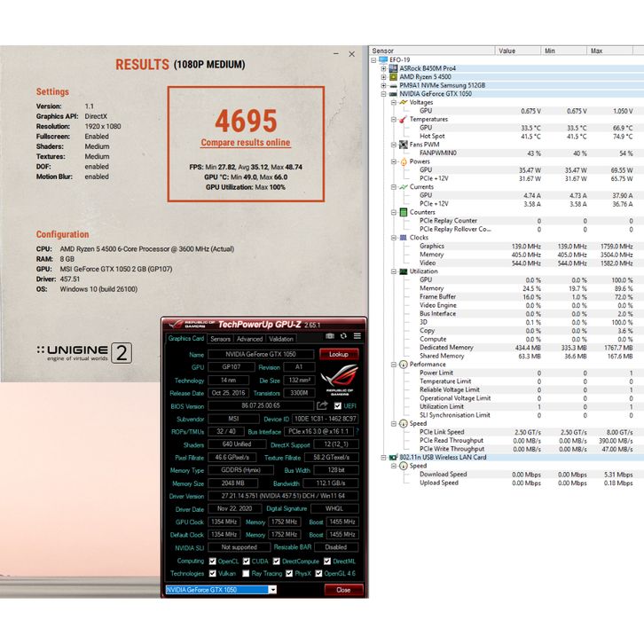Collapse the Temperatures sensor group
The height and width of the screenshot is (644, 644).
tap(394, 119)
